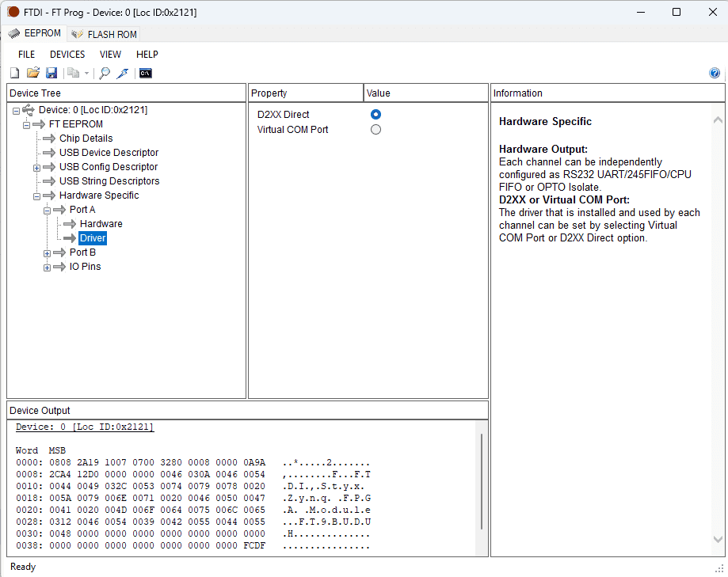Click the Device Output vertical scrollbar
Screen dimensions: 728x577
(482, 483)
